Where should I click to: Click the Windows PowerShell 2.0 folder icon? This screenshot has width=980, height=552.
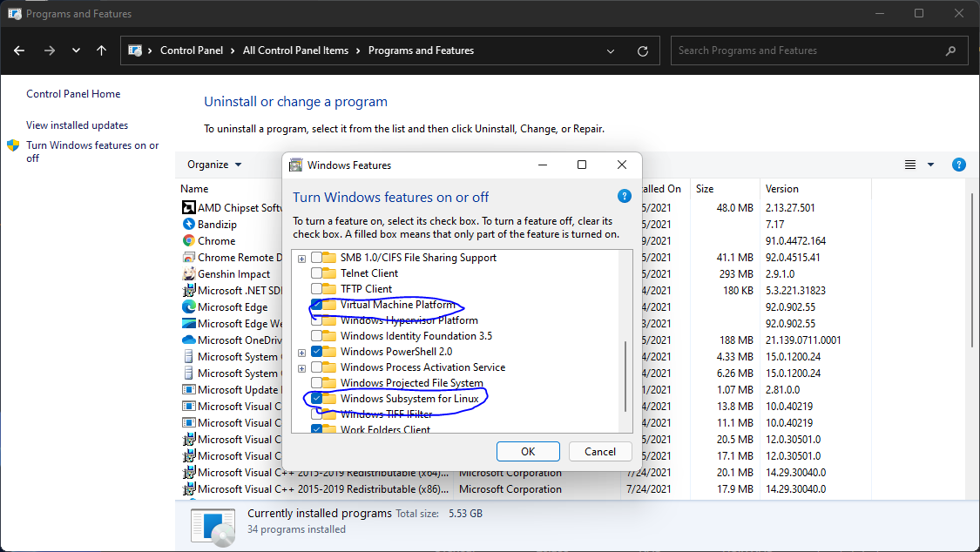pos(329,352)
